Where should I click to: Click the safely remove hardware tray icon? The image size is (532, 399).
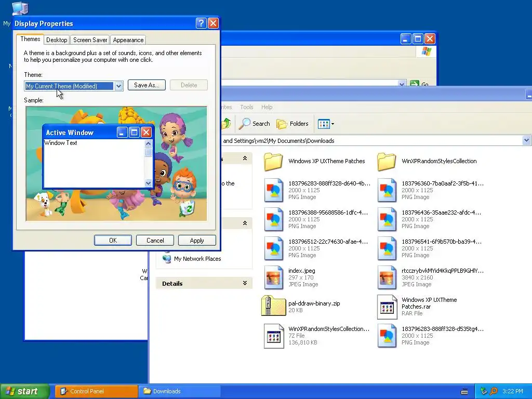(484, 391)
